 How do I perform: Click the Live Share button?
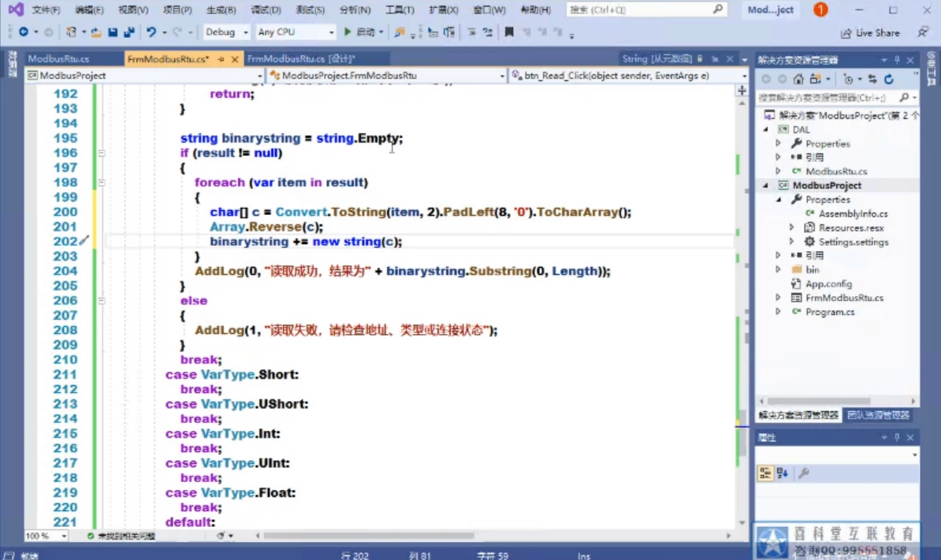pos(870,33)
